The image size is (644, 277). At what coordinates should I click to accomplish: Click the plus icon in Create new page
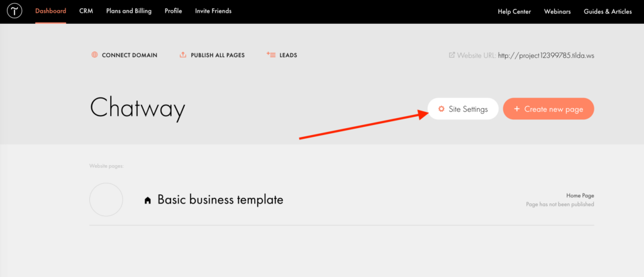point(517,109)
